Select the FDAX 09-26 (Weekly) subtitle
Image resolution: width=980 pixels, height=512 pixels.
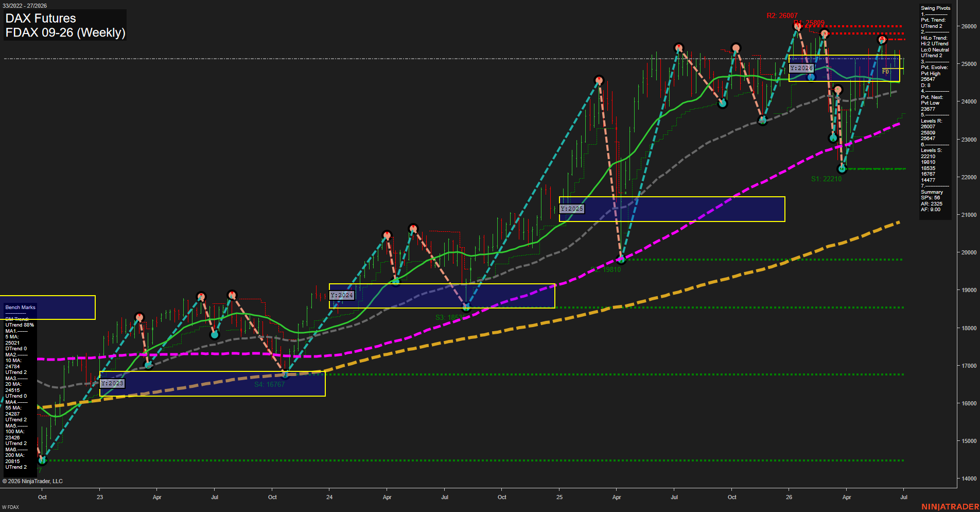point(65,32)
